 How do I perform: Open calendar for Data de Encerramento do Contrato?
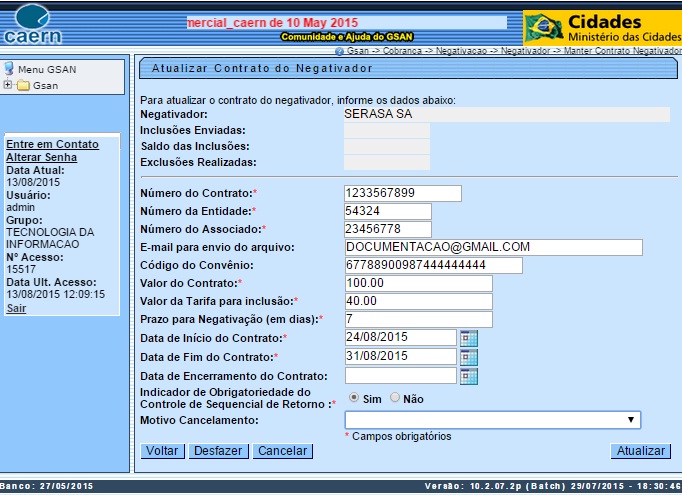(469, 376)
